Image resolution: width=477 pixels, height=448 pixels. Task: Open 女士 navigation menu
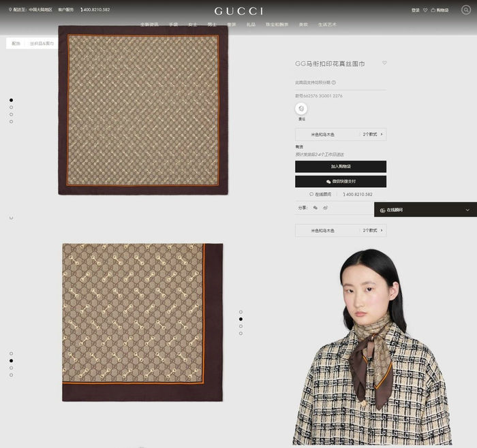click(193, 25)
